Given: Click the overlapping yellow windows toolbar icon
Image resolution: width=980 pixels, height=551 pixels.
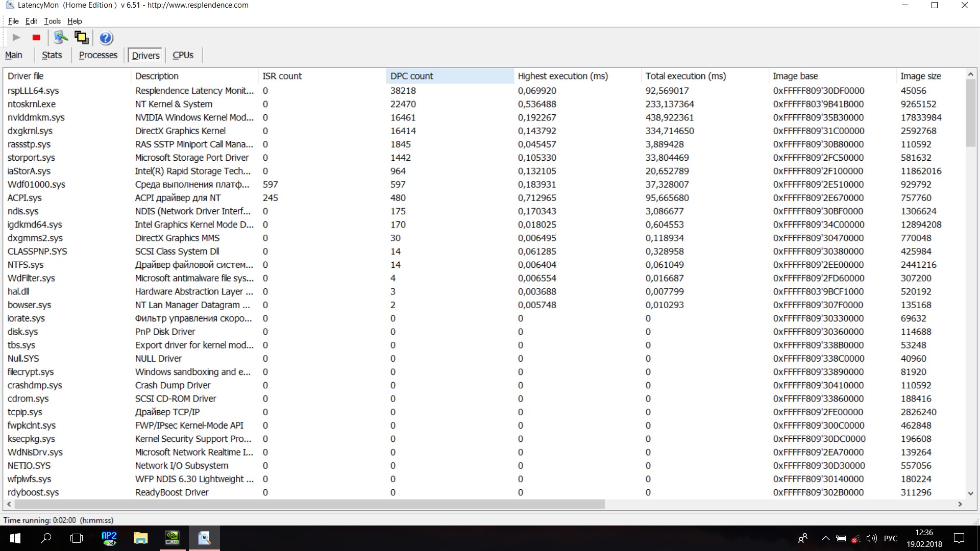Looking at the screenshot, I should tap(82, 37).
